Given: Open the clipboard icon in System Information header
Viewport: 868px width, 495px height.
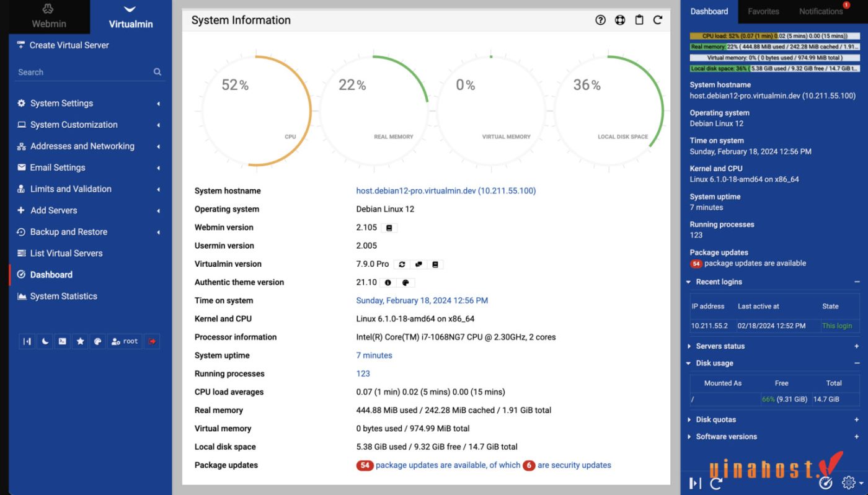Looking at the screenshot, I should point(639,20).
